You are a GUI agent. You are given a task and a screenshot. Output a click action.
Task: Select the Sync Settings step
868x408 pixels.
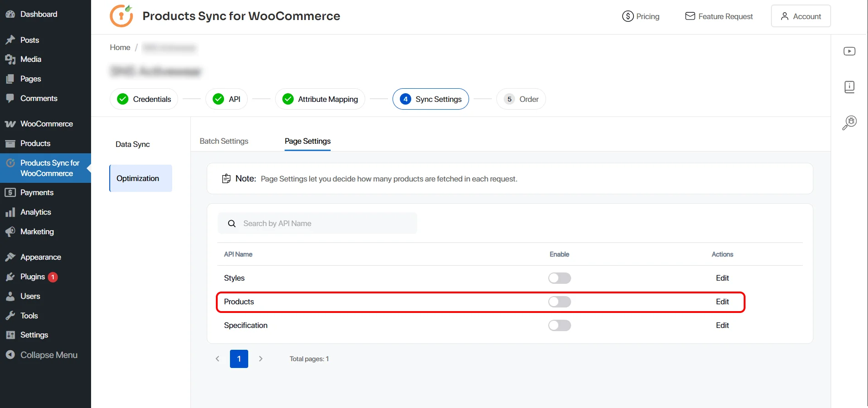click(x=431, y=99)
